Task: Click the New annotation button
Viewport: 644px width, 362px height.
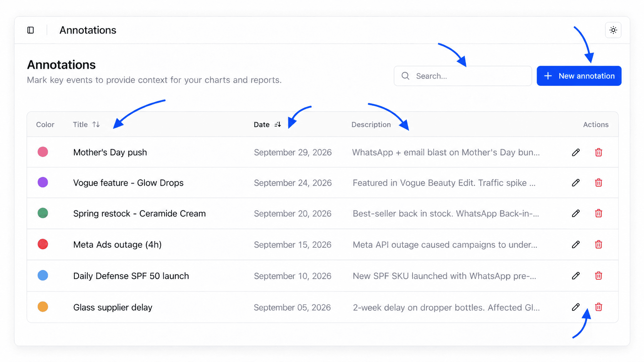Action: [579, 76]
